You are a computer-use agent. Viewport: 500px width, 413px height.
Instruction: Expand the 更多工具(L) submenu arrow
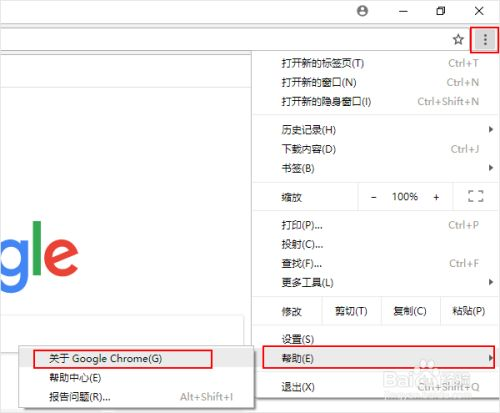(x=491, y=282)
